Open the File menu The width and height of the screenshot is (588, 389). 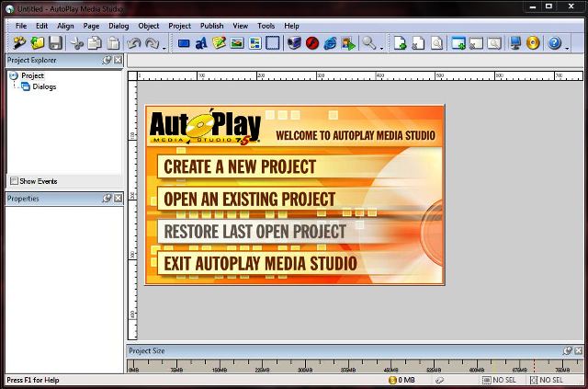[x=21, y=26]
